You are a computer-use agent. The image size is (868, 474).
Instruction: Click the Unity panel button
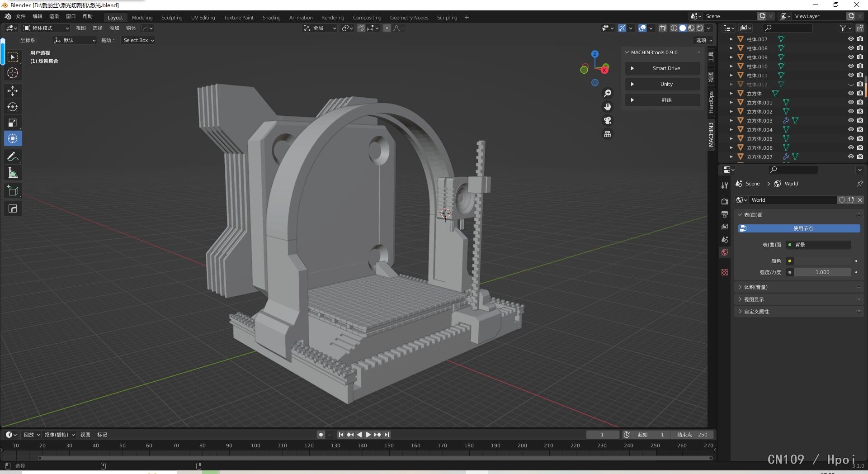662,84
